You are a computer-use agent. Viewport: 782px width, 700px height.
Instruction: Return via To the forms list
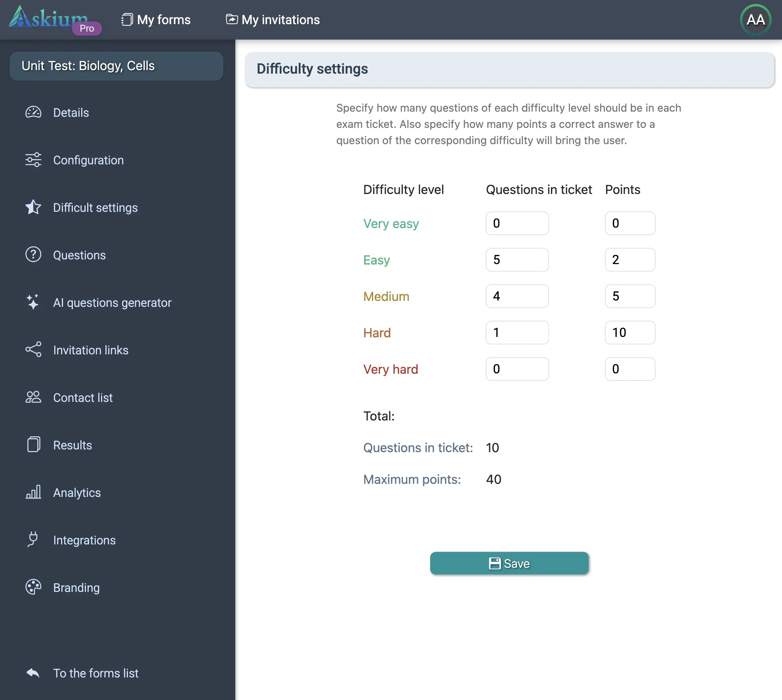pos(95,673)
